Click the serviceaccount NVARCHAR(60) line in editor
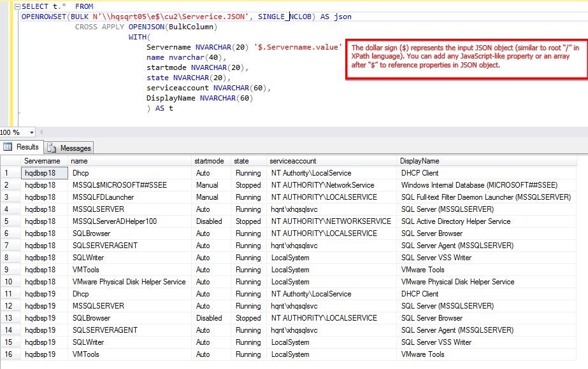The image size is (588, 369). point(208,88)
